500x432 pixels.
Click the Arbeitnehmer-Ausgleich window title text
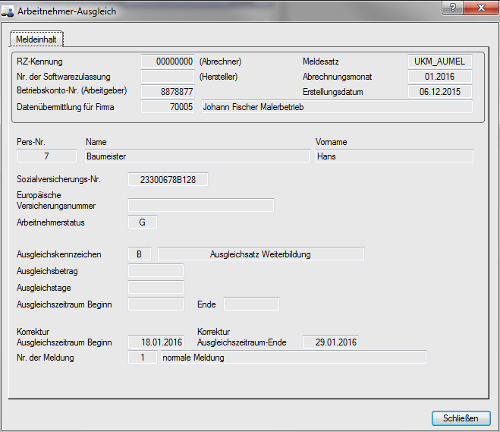click(67, 11)
